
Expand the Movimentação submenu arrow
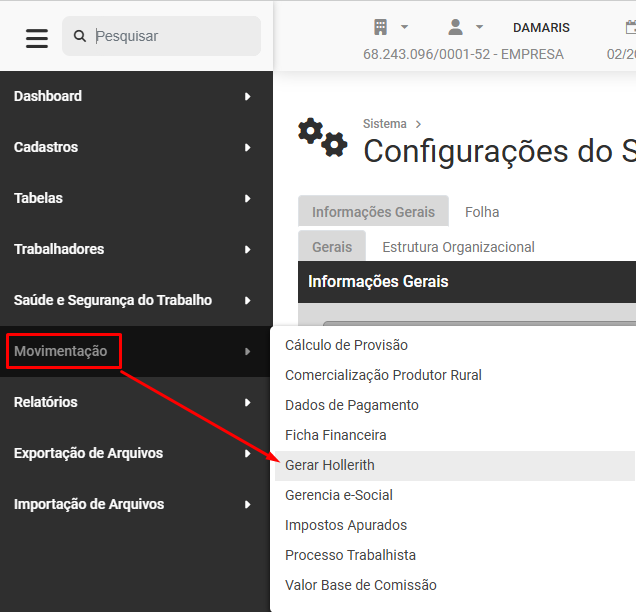point(247,352)
